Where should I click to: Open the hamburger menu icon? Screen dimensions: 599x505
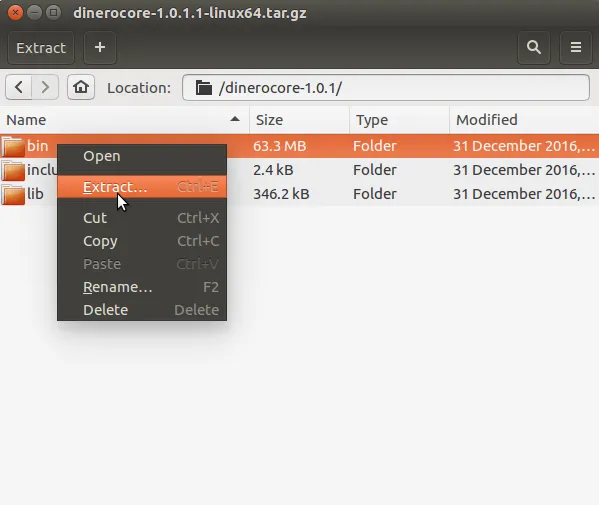click(576, 48)
